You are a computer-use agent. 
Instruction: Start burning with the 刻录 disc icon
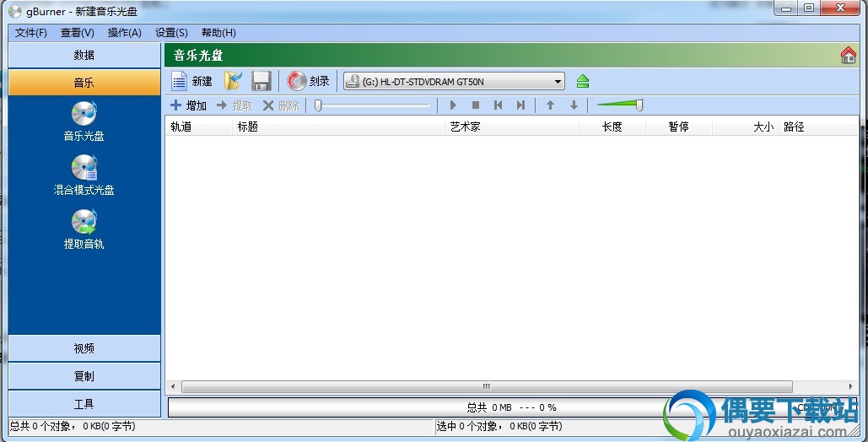[297, 82]
